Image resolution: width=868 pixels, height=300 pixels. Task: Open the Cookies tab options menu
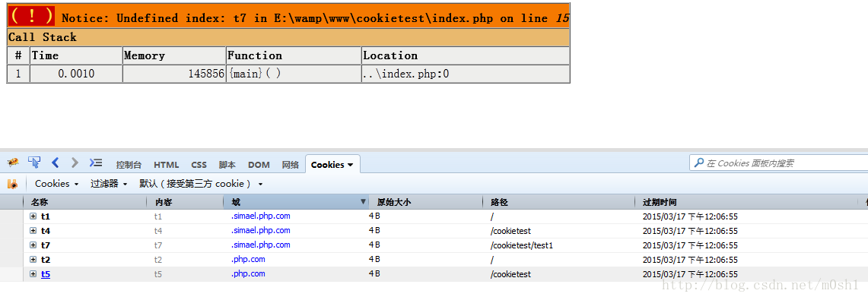click(350, 165)
